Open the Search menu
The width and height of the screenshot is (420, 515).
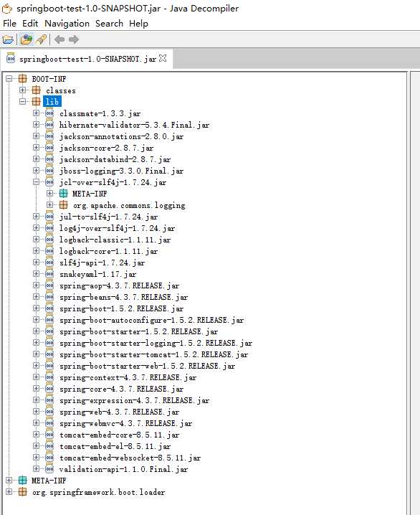pyautogui.click(x=109, y=24)
